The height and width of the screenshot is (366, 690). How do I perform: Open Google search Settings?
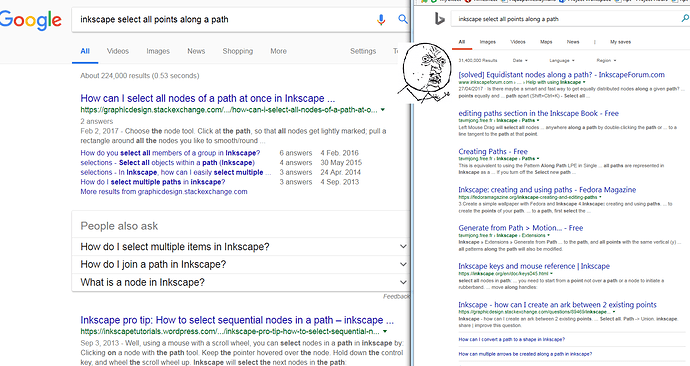coord(363,51)
